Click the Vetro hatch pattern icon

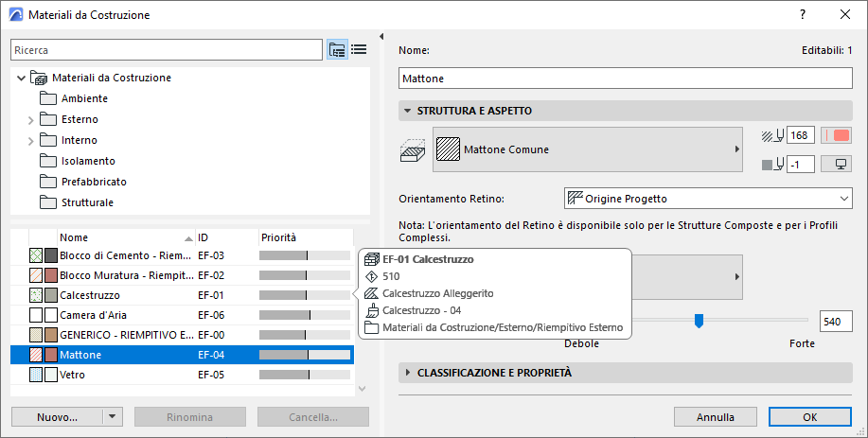point(36,375)
